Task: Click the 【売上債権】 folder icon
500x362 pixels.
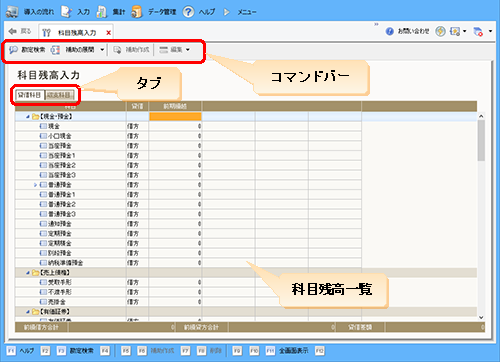Action: [35, 273]
